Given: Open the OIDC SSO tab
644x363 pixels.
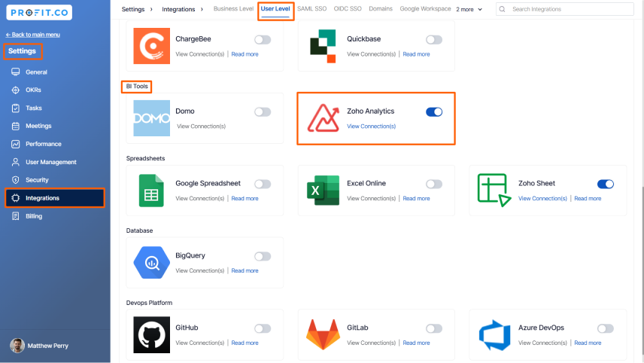Looking at the screenshot, I should [x=348, y=8].
